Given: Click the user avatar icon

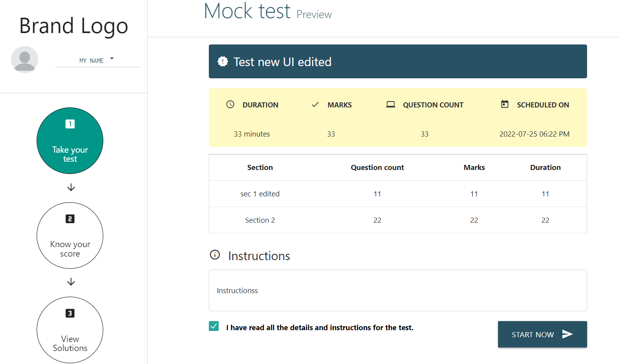Looking at the screenshot, I should (x=24, y=60).
